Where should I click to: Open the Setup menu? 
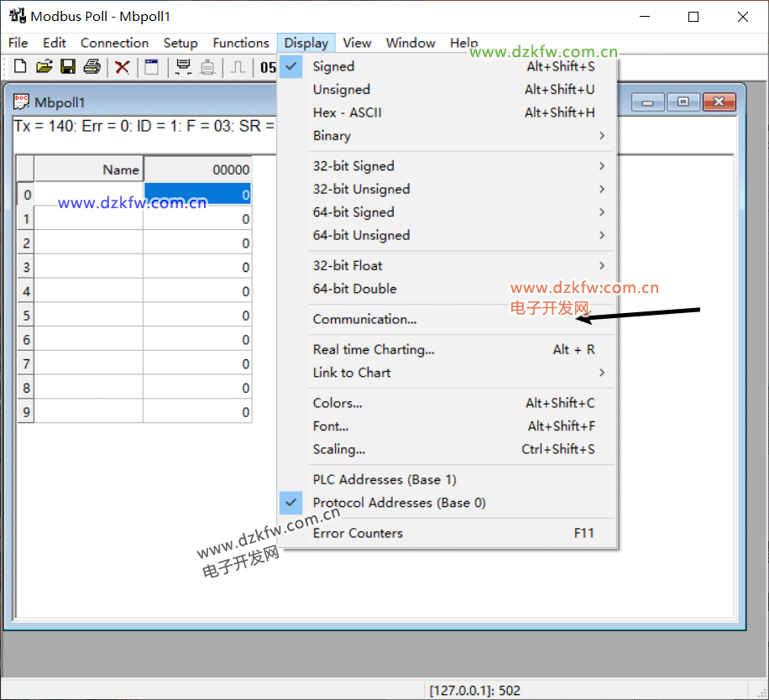pyautogui.click(x=180, y=43)
